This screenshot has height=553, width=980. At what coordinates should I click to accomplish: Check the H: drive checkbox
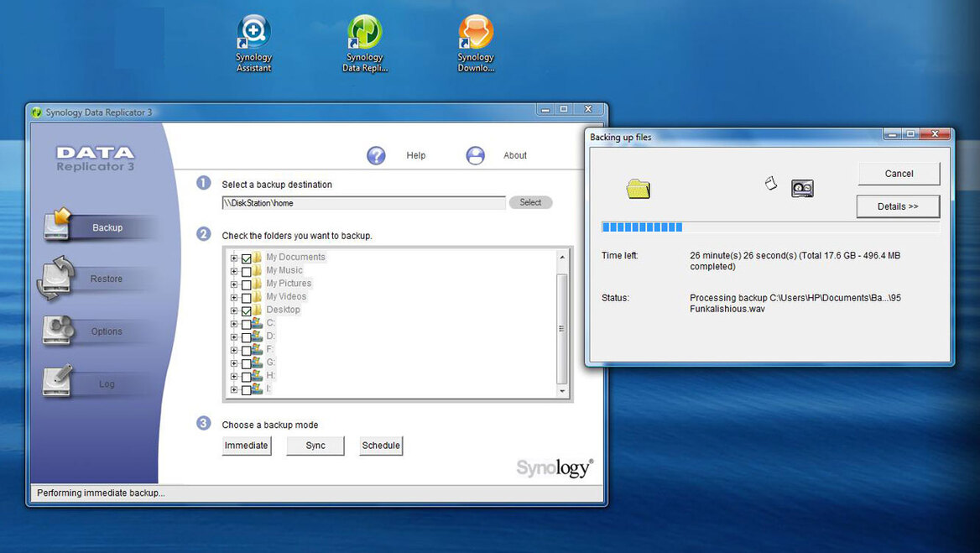246,376
